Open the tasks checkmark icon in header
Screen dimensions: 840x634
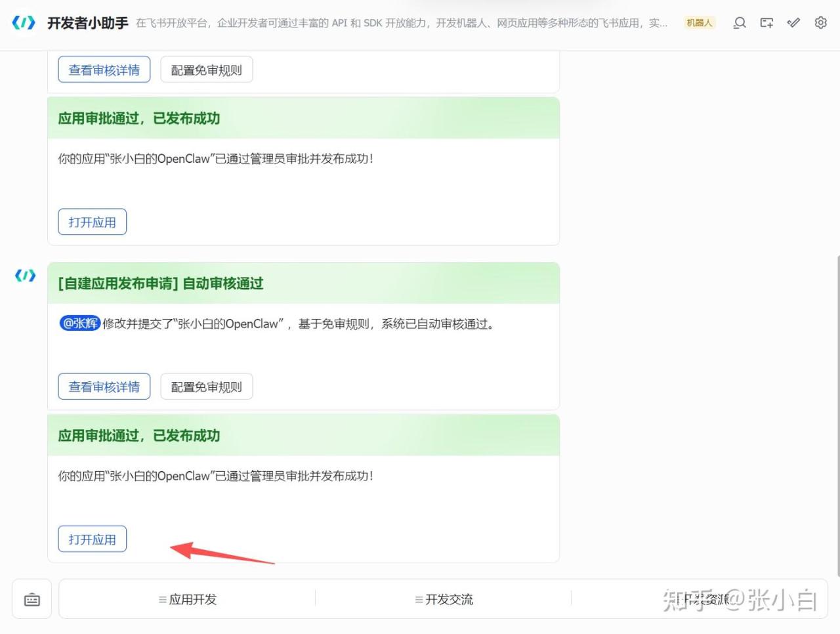pos(793,23)
